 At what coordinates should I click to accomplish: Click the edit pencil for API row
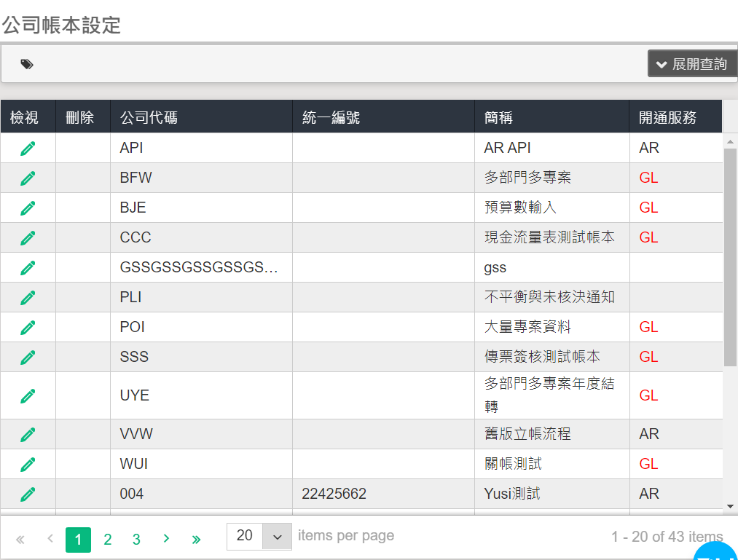coord(28,148)
